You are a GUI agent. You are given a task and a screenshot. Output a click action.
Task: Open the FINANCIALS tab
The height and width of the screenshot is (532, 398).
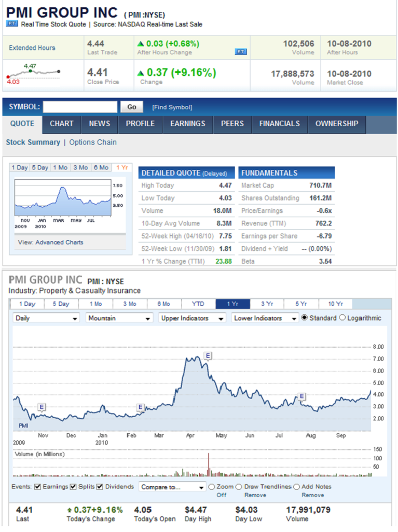[x=280, y=124]
